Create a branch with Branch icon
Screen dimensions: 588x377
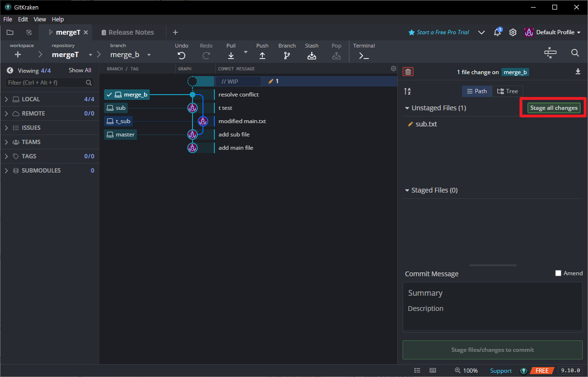287,55
